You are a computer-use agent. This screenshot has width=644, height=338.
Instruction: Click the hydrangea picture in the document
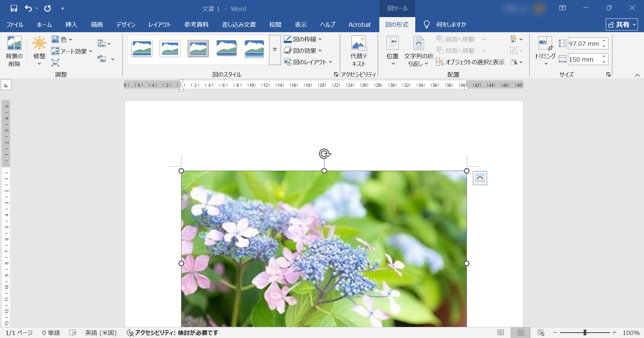click(x=324, y=249)
